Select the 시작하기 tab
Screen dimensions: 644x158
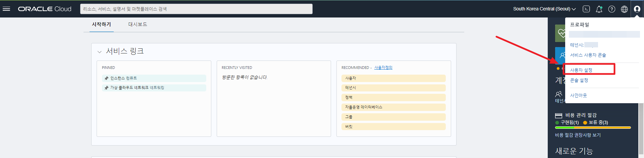(x=101, y=25)
